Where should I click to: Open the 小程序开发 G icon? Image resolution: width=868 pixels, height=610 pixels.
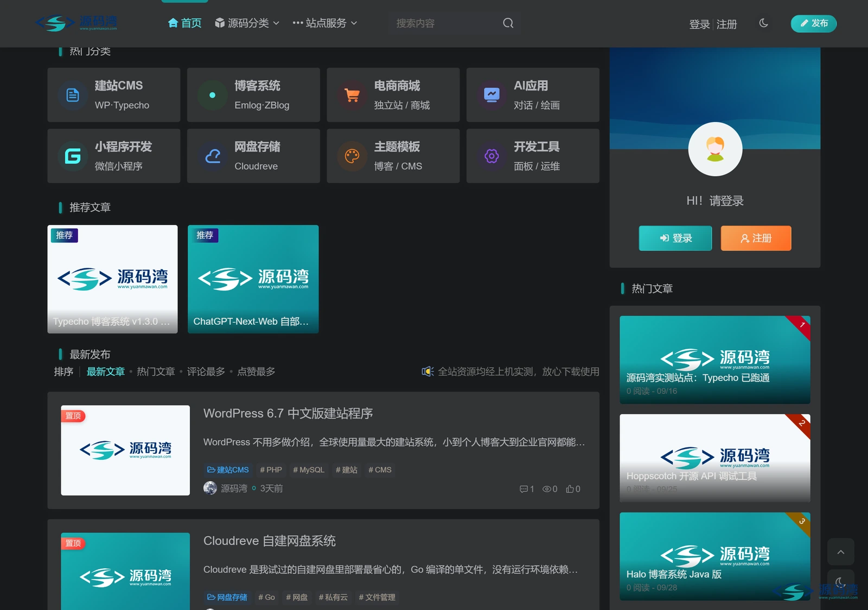pos(73,156)
